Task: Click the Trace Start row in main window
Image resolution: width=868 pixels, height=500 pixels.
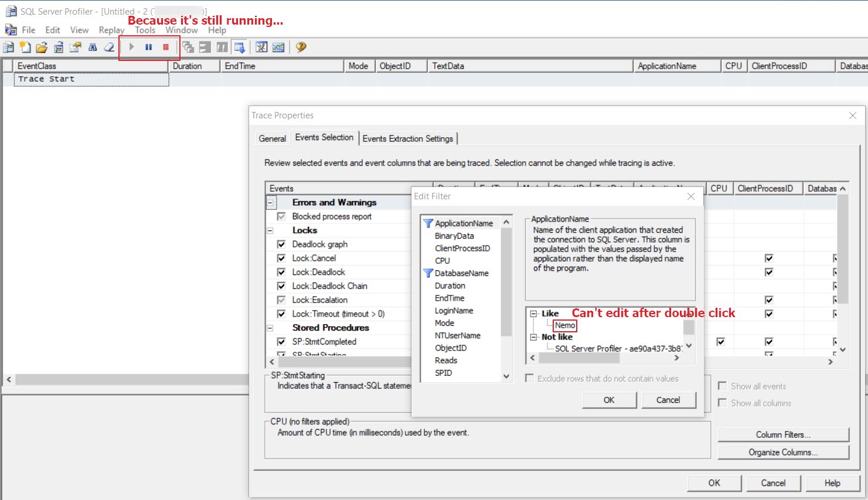Action: [91, 79]
